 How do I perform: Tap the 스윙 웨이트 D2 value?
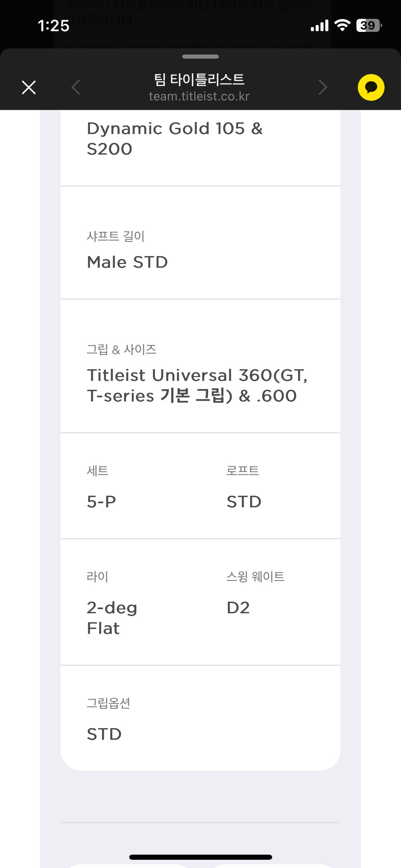pos(238,608)
